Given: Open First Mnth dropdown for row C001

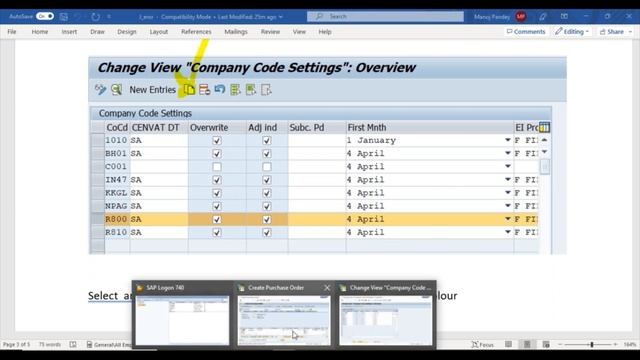Looking at the screenshot, I should pyautogui.click(x=508, y=166).
